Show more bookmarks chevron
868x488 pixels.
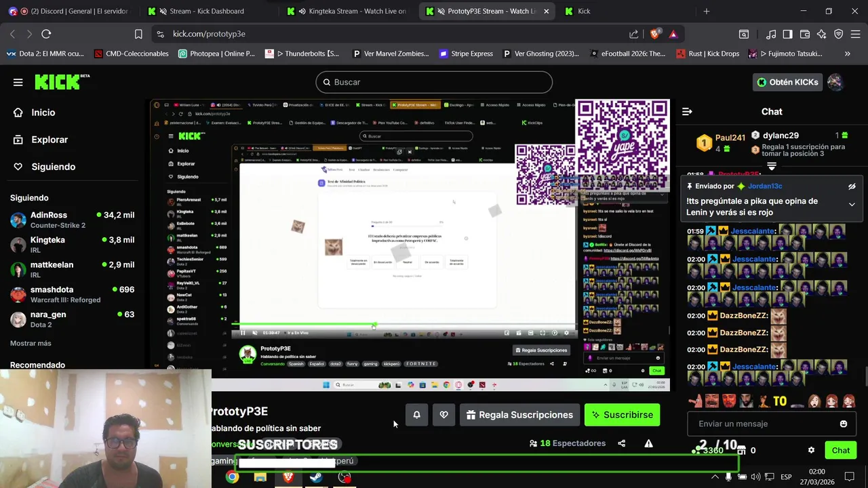coord(848,54)
